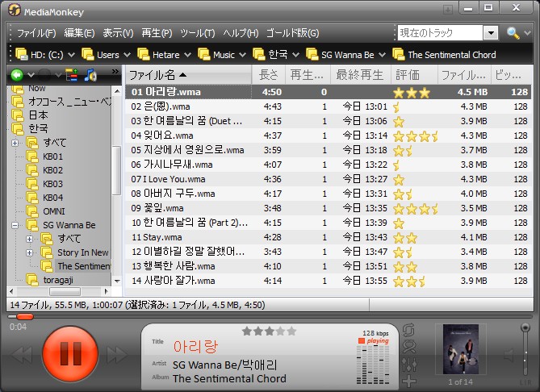Click The Sentimental Chord breadcrumb
This screenshot has width=540, height=392.
pos(444,55)
